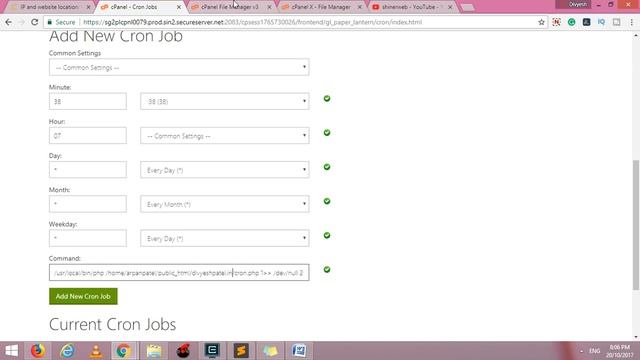
Task: Click into the Minute text field
Action: tap(88, 101)
